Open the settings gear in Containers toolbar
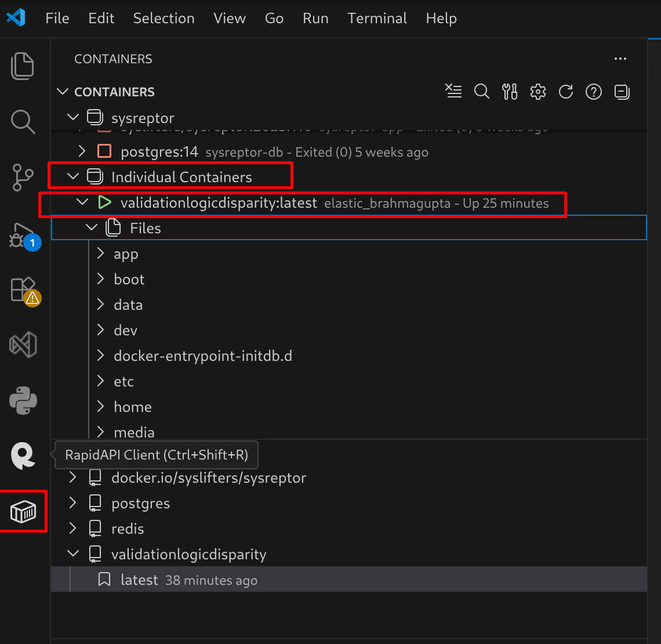This screenshot has width=661, height=644. point(538,92)
